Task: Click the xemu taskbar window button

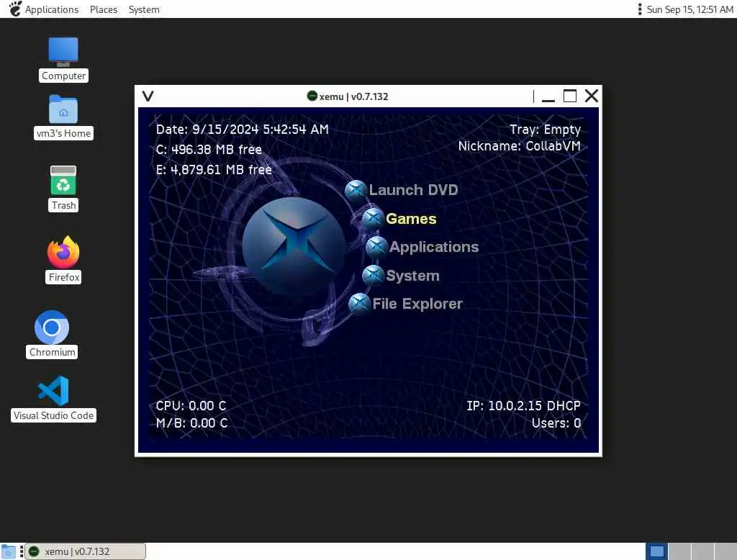Action: pos(85,551)
